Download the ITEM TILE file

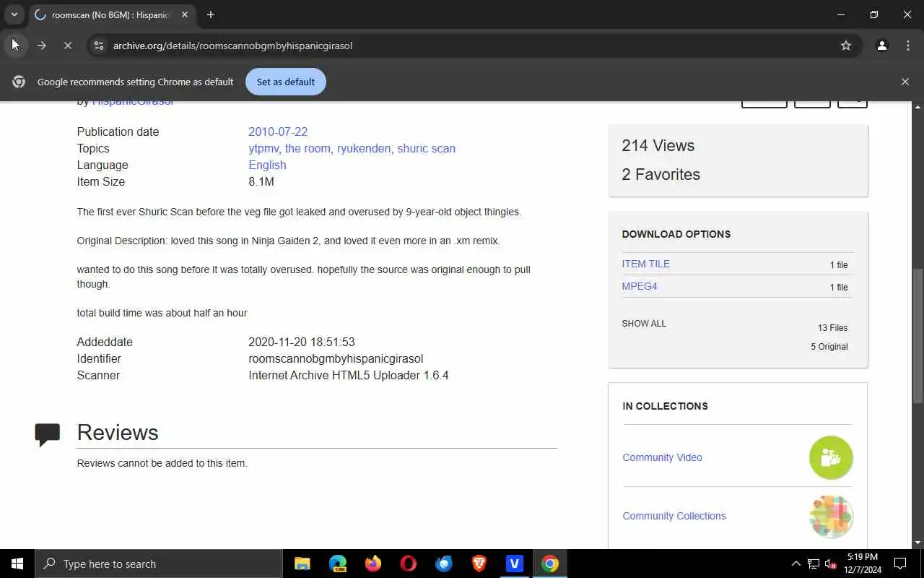[x=645, y=264]
